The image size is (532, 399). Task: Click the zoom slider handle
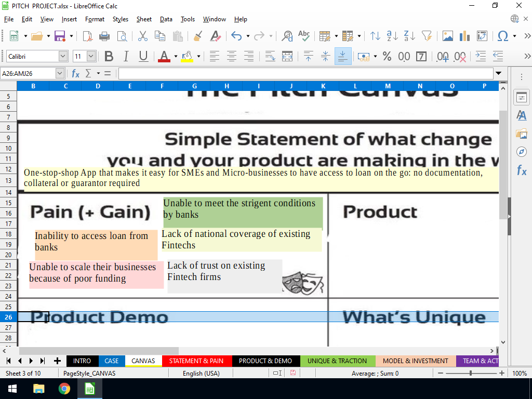pos(471,373)
